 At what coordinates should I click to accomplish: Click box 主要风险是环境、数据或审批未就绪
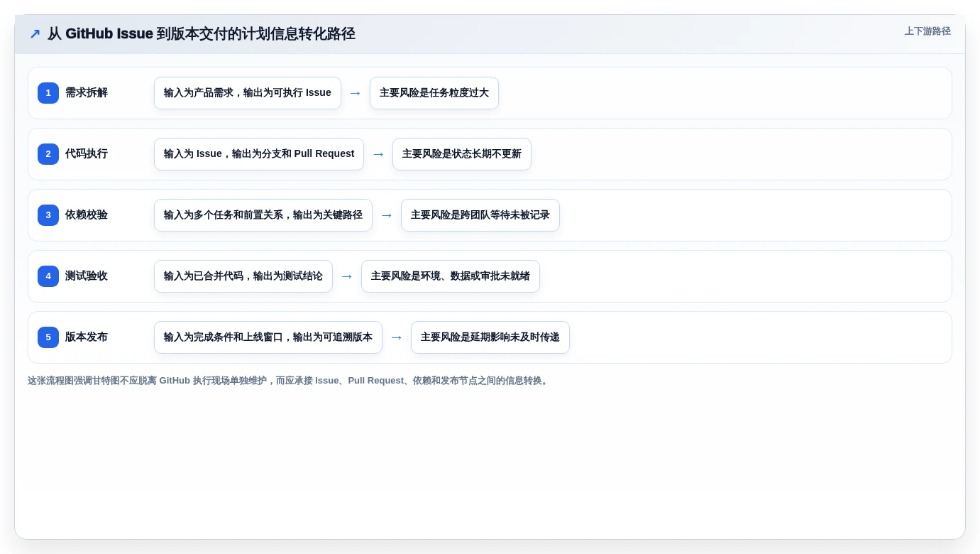point(451,276)
